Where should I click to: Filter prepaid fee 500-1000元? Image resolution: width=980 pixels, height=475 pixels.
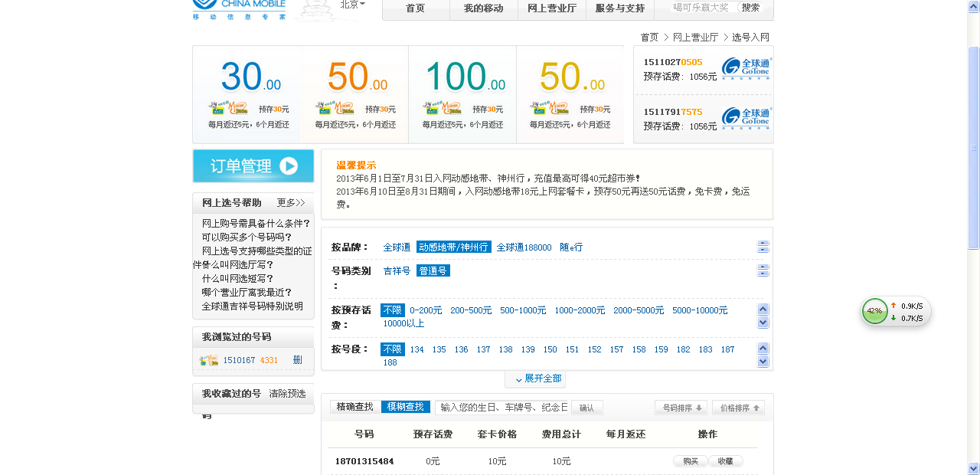click(523, 310)
